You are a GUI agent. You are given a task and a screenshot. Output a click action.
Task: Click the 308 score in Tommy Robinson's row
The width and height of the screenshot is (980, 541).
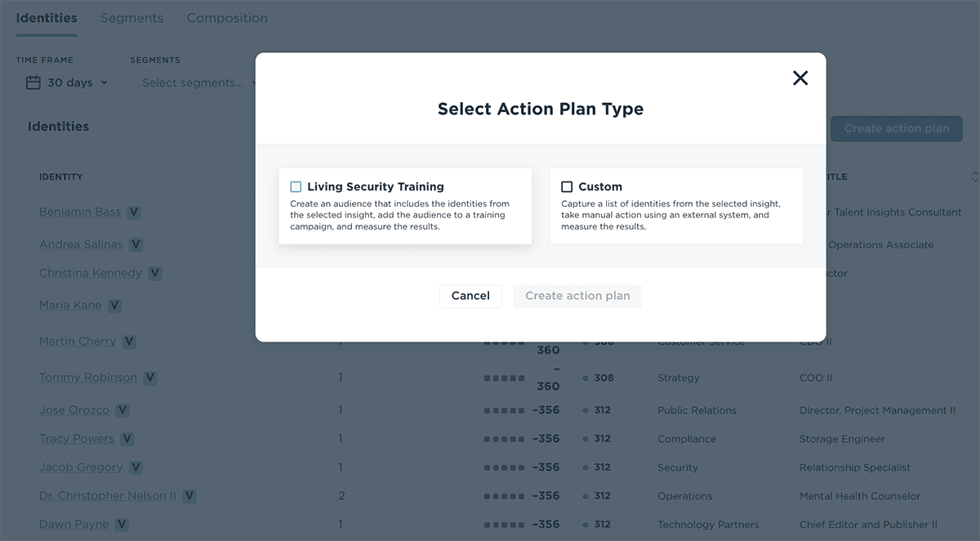(604, 378)
